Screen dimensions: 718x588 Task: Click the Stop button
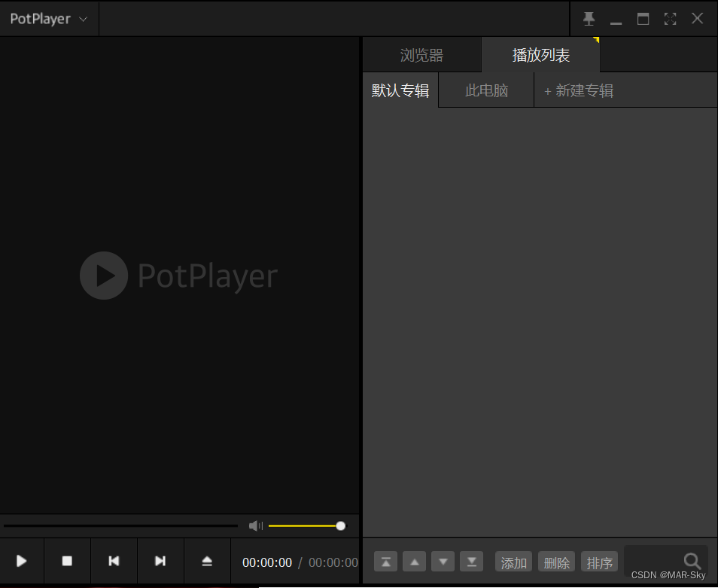[x=67, y=561]
